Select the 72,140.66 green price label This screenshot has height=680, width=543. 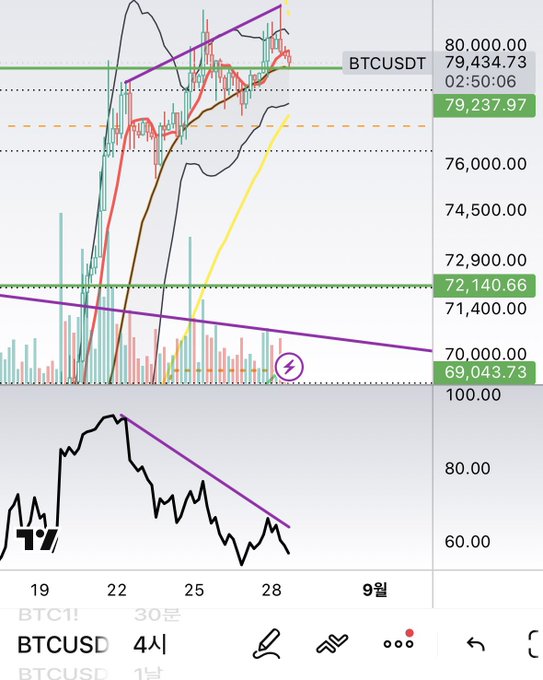pyautogui.click(x=484, y=285)
